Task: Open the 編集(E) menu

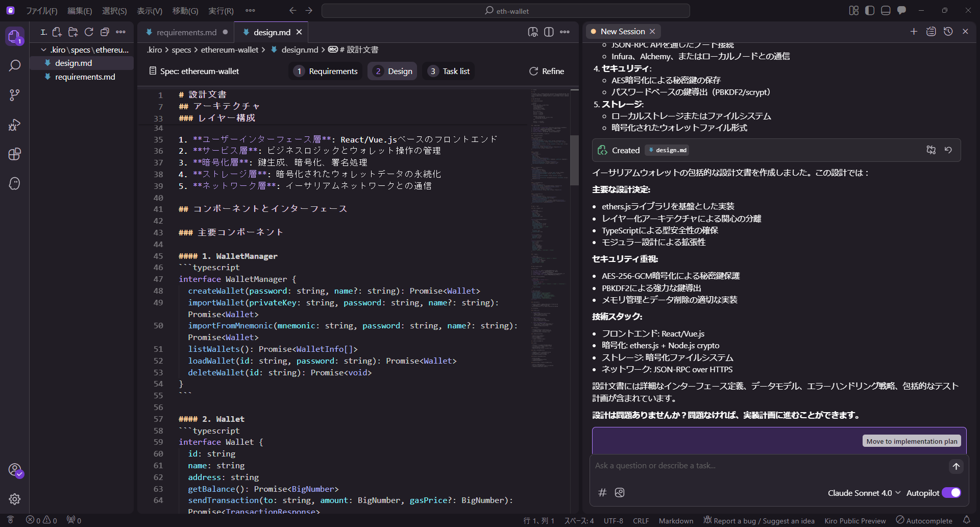Action: coord(80,11)
